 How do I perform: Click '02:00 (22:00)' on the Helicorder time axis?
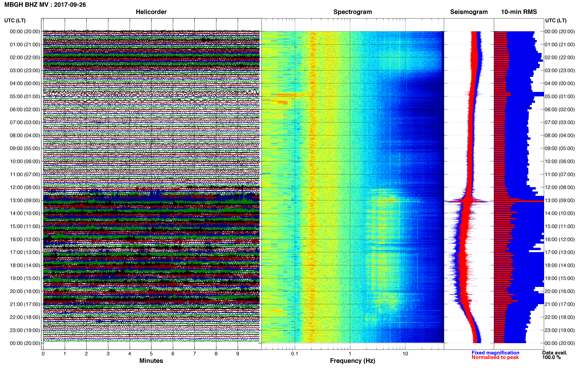(25, 57)
